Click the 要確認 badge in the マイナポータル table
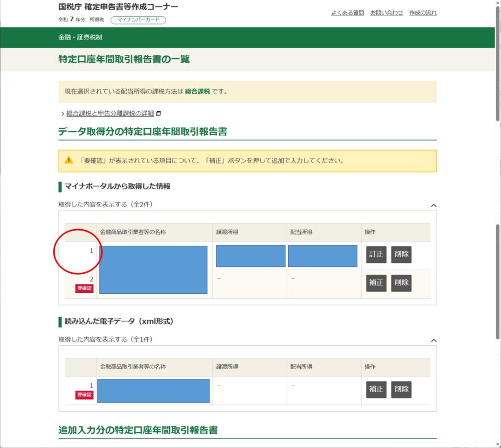Screen dimensions: 501x448 (84, 288)
